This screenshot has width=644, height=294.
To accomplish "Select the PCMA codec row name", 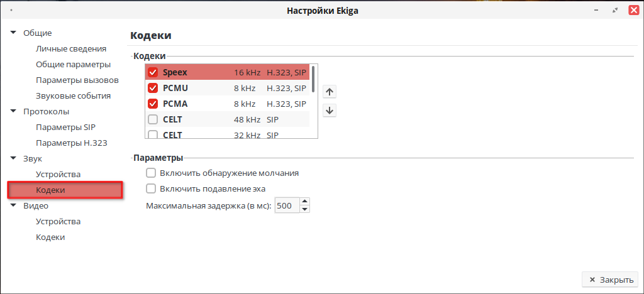I will pyautogui.click(x=175, y=104).
